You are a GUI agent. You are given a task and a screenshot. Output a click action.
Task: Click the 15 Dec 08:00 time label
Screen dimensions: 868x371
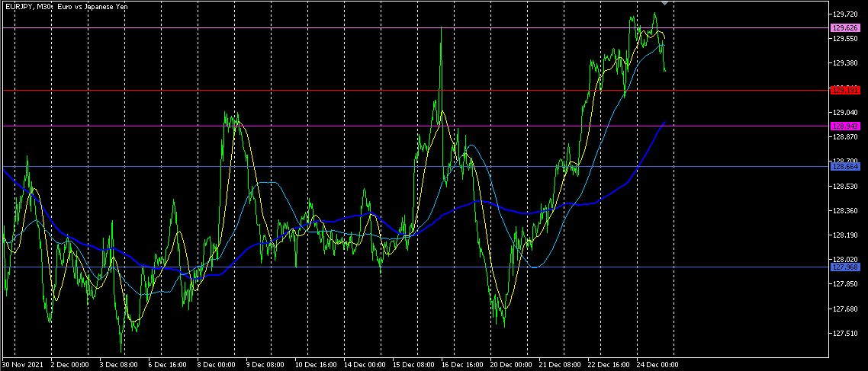(x=413, y=365)
